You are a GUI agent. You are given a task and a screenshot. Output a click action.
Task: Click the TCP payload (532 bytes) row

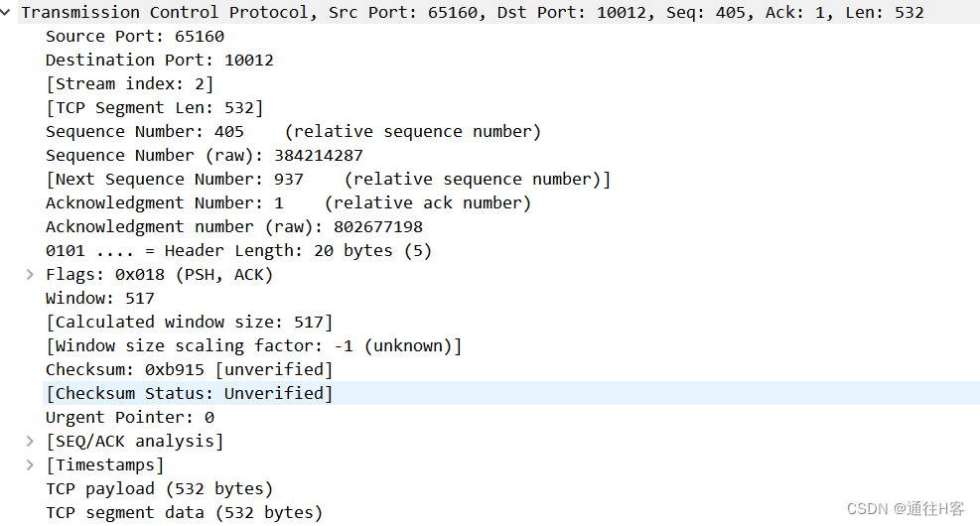(159, 489)
